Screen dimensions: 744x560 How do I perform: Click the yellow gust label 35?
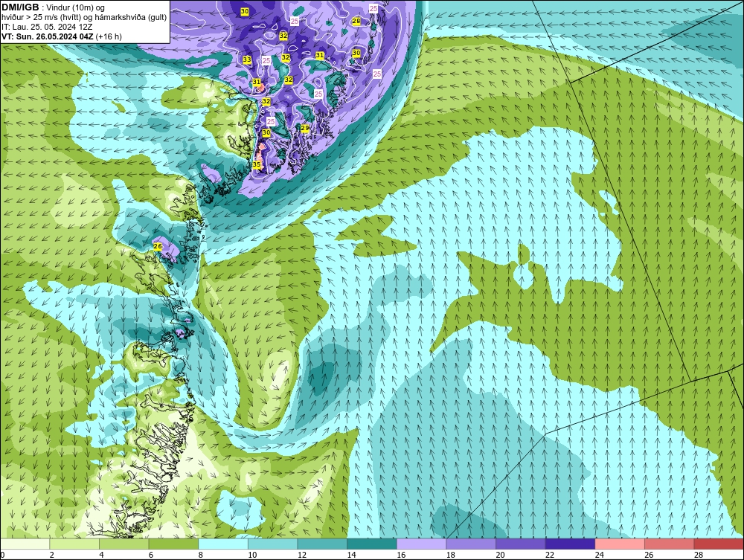coord(257,164)
